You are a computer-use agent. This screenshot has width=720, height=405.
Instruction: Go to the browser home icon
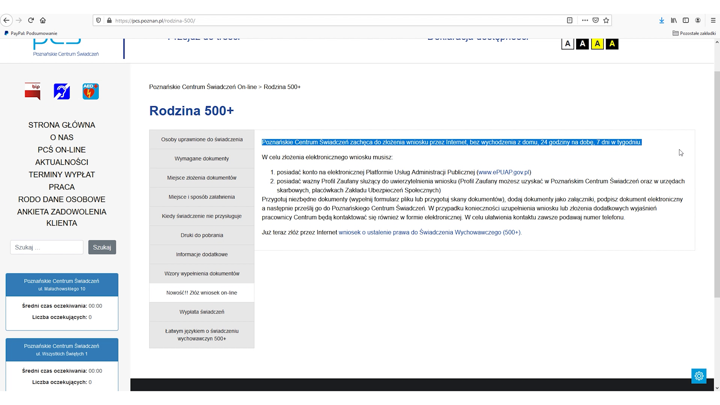click(43, 20)
